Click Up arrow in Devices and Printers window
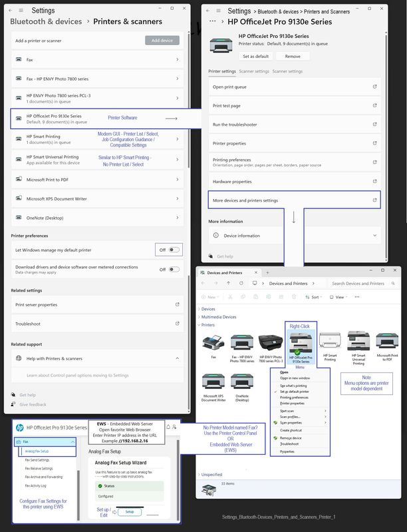Screen dimensions: 407x532 228,283
